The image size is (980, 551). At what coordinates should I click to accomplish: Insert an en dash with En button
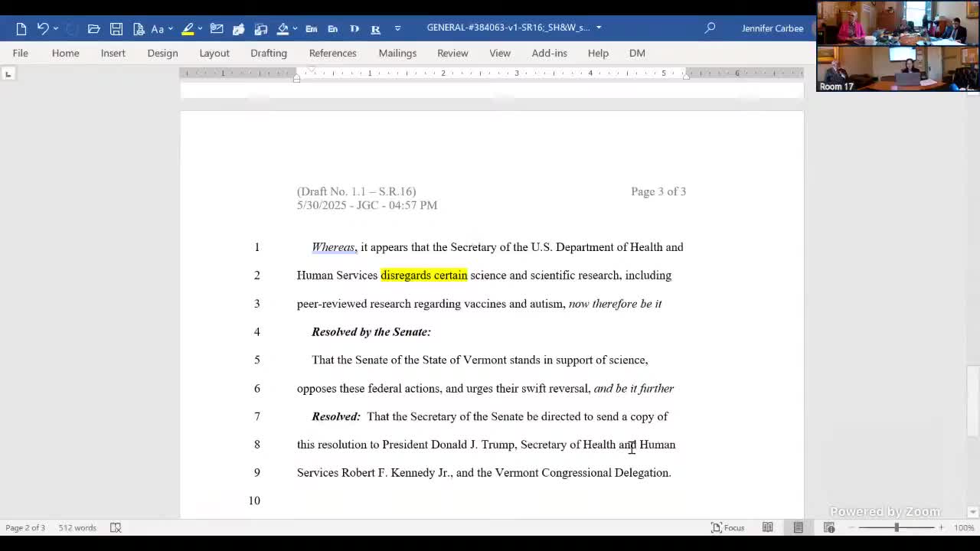pos(333,28)
